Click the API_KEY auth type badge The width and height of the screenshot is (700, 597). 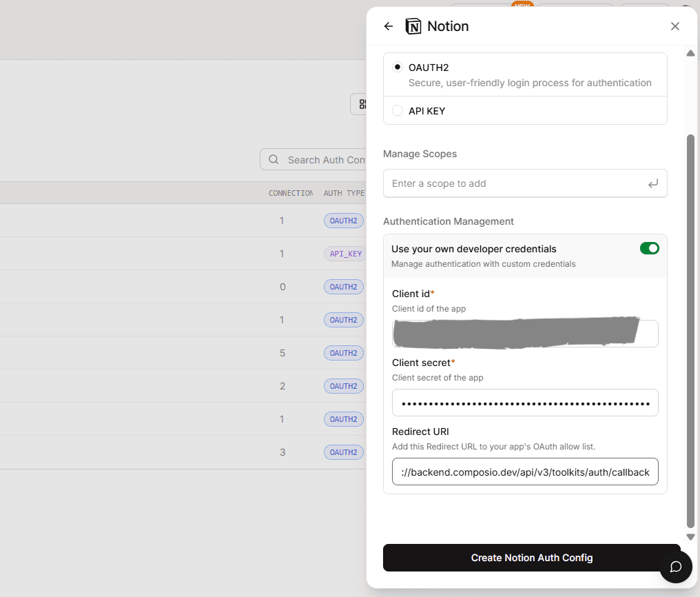345,254
